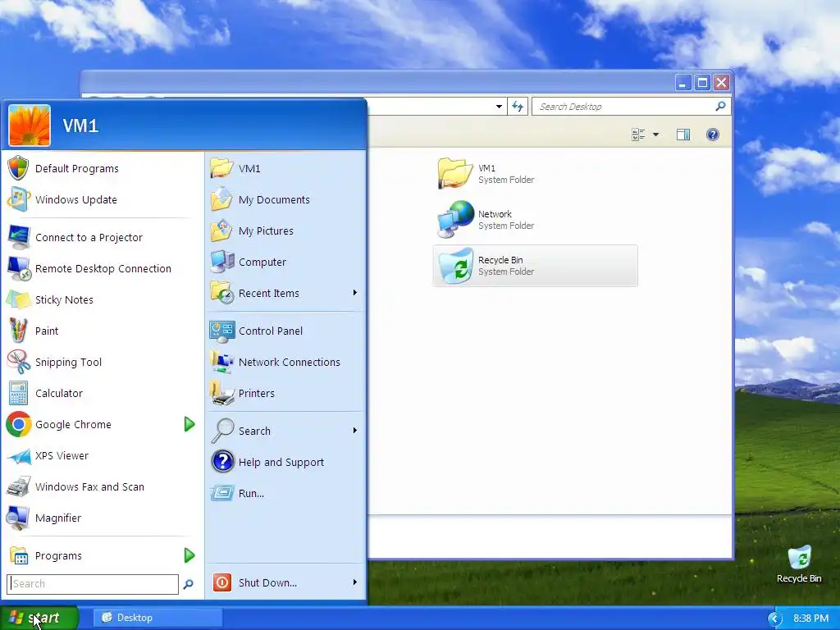The width and height of the screenshot is (840, 630).
Task: Launch Magnifier
Action: click(102, 518)
